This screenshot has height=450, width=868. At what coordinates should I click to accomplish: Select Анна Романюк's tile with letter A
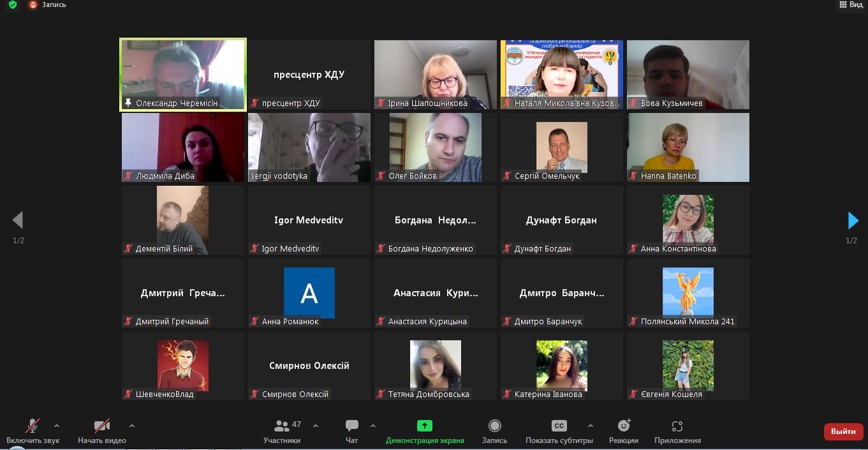(x=309, y=293)
